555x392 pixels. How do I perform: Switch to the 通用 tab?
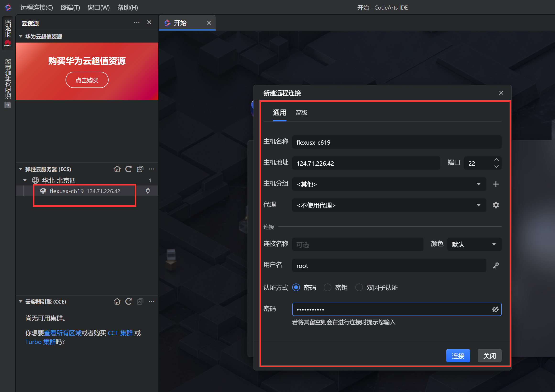[x=280, y=113]
